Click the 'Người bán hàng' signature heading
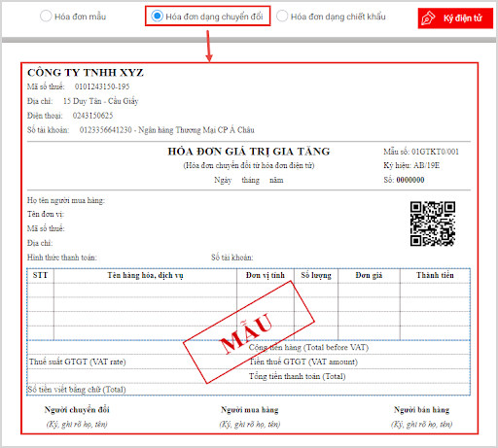Screen dimensions: 498x448 (x=421, y=410)
